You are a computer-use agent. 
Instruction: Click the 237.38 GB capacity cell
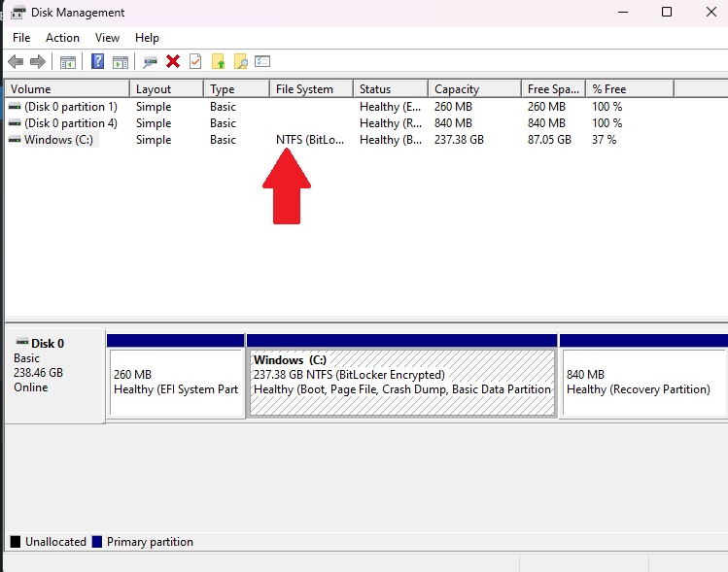point(459,140)
